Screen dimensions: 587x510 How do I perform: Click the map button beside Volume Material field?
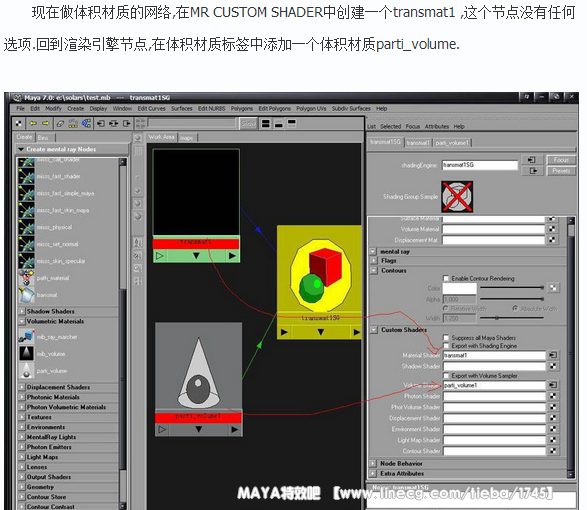pyautogui.click(x=552, y=229)
